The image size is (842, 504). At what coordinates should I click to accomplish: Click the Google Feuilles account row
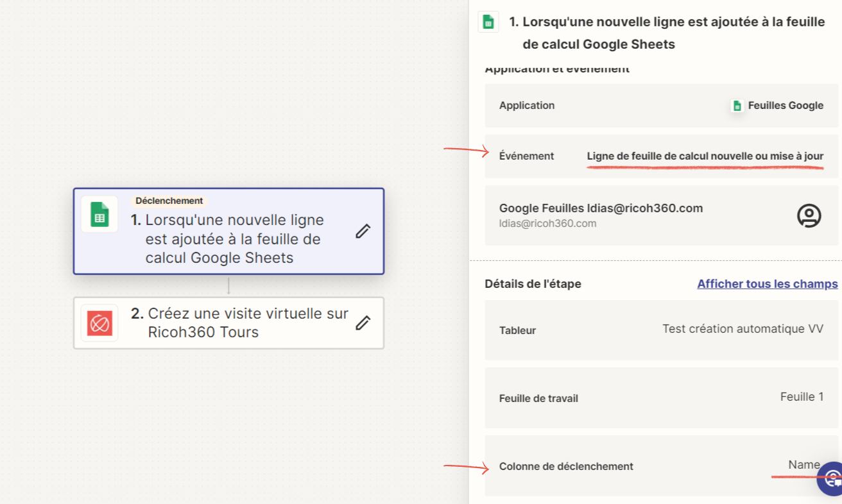coord(662,215)
